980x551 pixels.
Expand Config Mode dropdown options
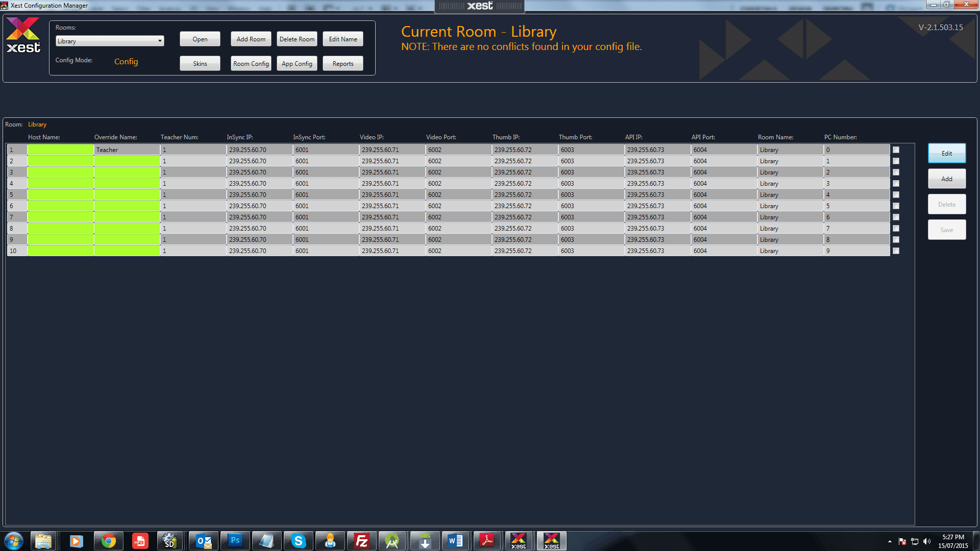click(126, 61)
